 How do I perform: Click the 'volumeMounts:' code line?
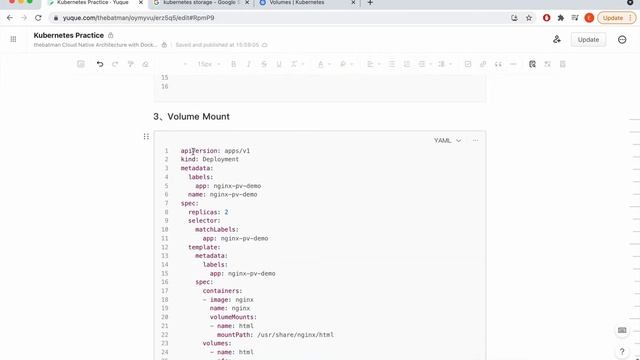pos(233,317)
